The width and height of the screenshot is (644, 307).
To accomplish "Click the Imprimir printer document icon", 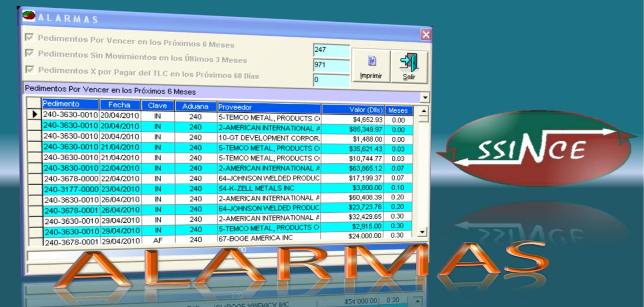I will point(371,62).
